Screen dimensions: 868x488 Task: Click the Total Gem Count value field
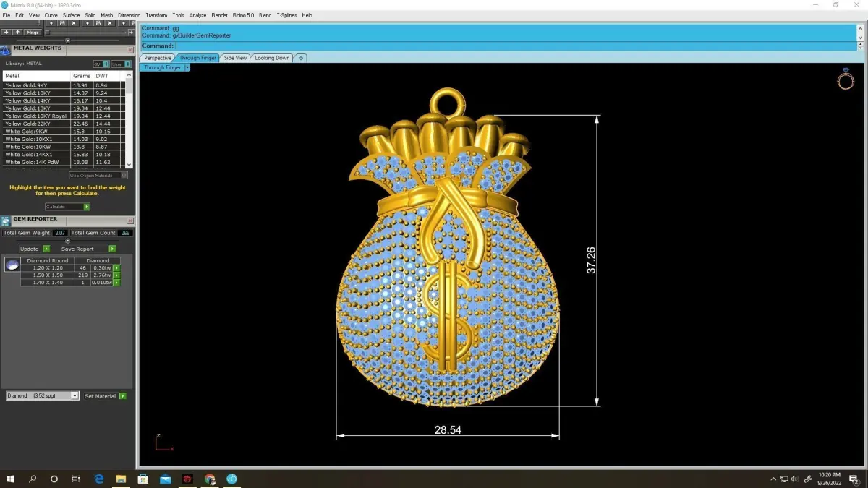tap(125, 233)
